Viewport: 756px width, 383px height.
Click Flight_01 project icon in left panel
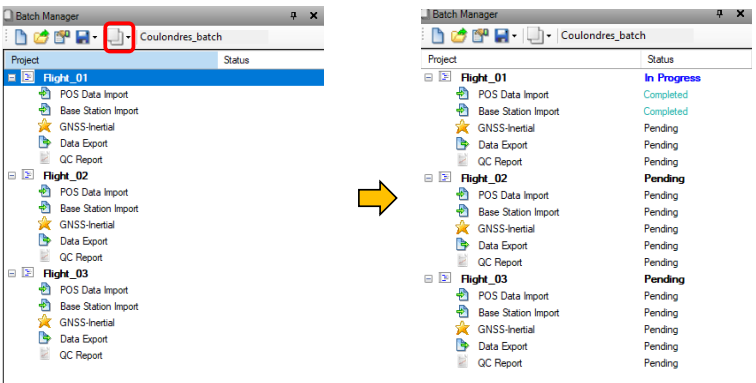point(28,77)
